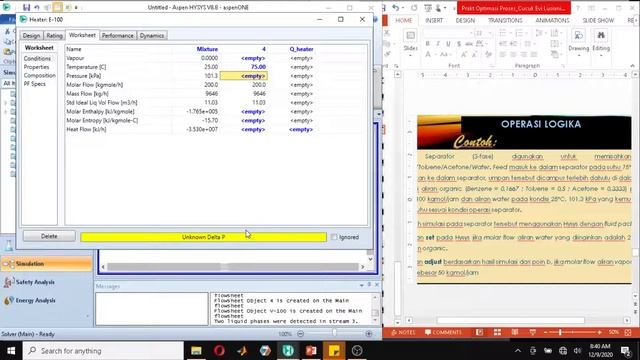Viewport: 640px width, 360px height.
Task: Open the OBS Studio taskbar icon
Action: pyautogui.click(x=357, y=351)
